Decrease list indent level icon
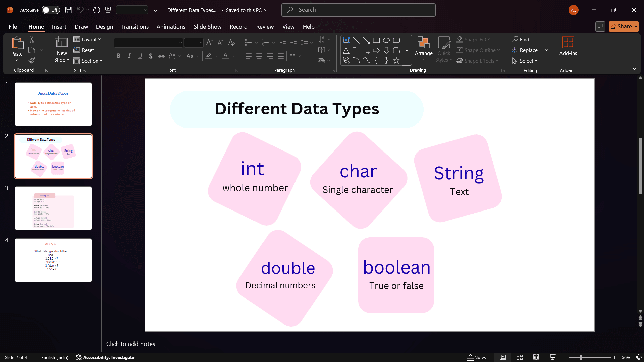This screenshot has height=362, width=644. click(282, 43)
